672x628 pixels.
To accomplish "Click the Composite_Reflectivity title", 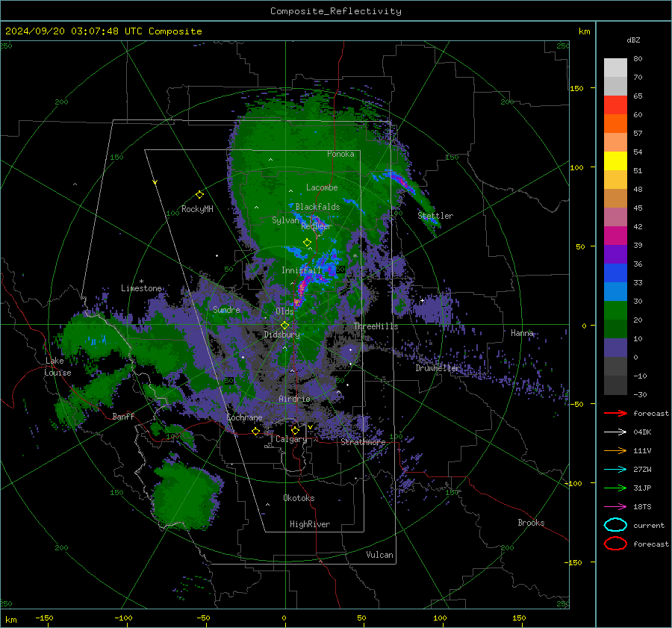I will [335, 11].
